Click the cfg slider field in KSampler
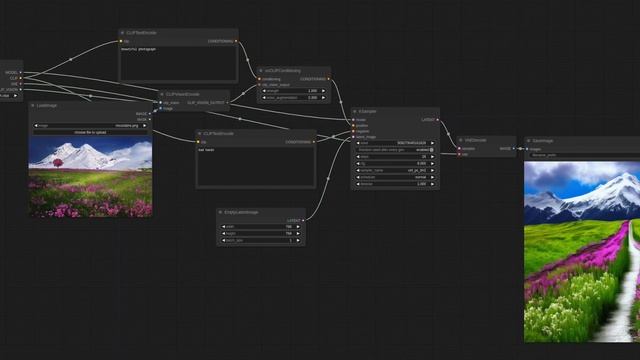The height and width of the screenshot is (360, 640). click(396, 163)
